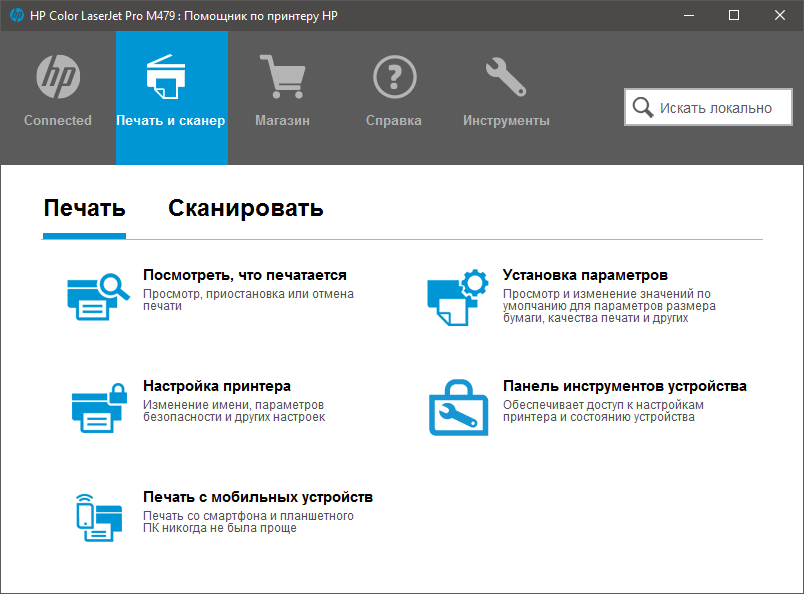Click the mobile printing icon

coord(99,518)
